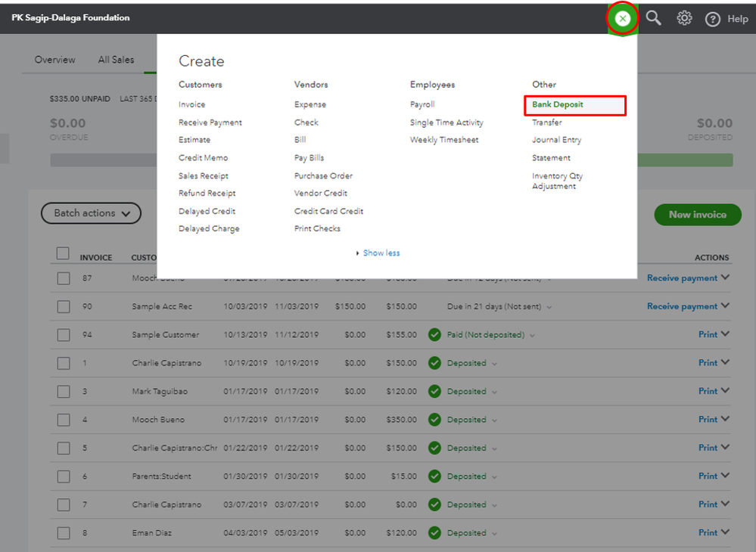Expand the status chevron for invoice 90 Due in 21 days
The height and width of the screenshot is (552, 756).
(549, 307)
